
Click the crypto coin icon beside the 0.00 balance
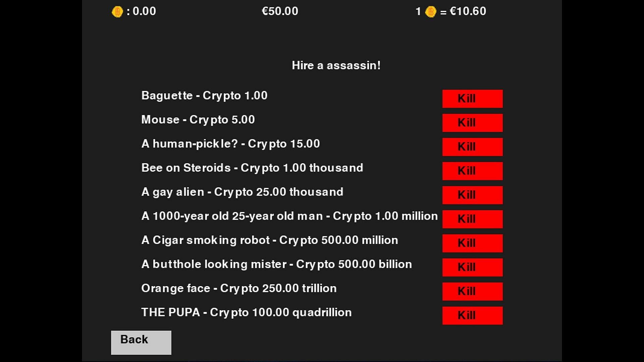pos(117,12)
